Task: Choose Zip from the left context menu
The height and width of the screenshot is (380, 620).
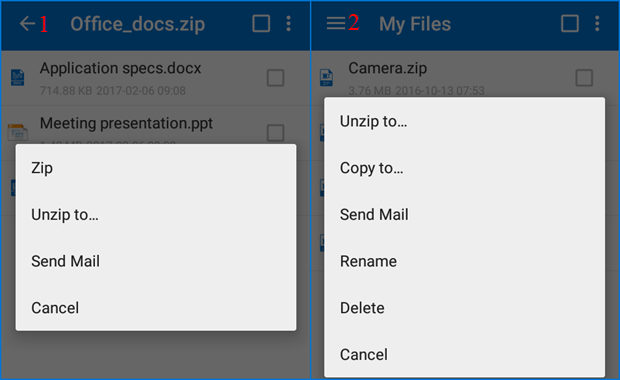Action: (x=156, y=168)
